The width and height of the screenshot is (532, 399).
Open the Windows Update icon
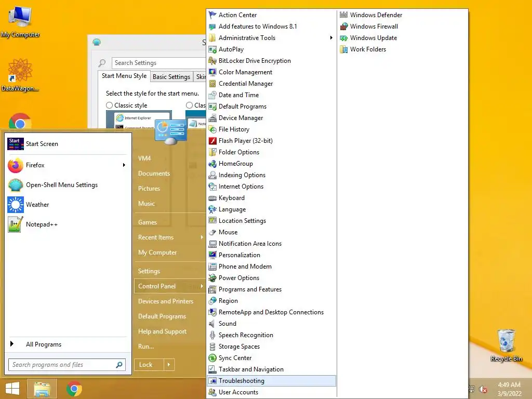tap(344, 37)
